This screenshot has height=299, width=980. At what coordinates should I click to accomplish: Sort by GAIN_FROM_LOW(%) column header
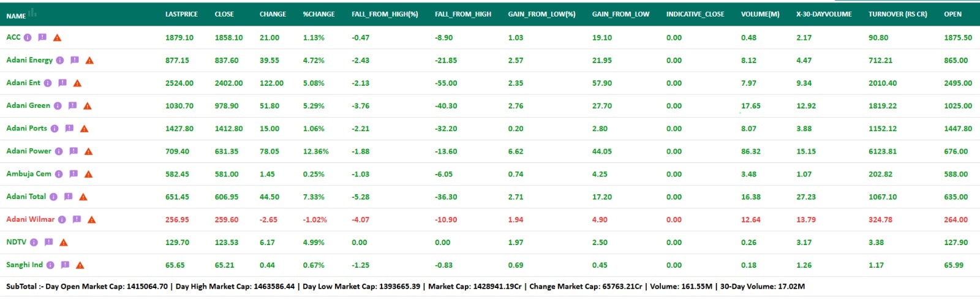541,14
